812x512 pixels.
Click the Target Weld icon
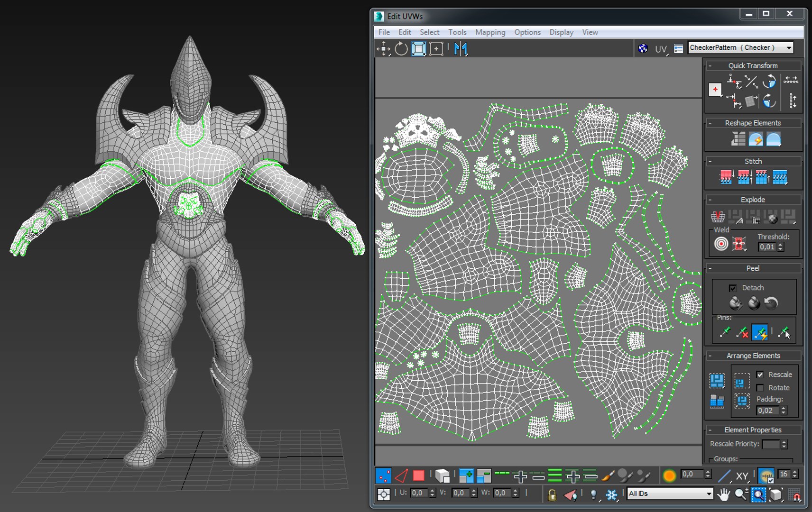[721, 244]
